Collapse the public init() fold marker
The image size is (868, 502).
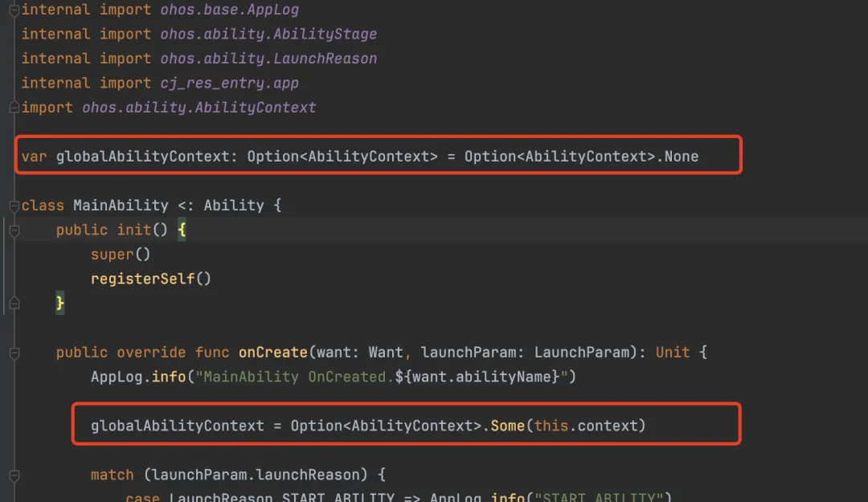(14, 231)
